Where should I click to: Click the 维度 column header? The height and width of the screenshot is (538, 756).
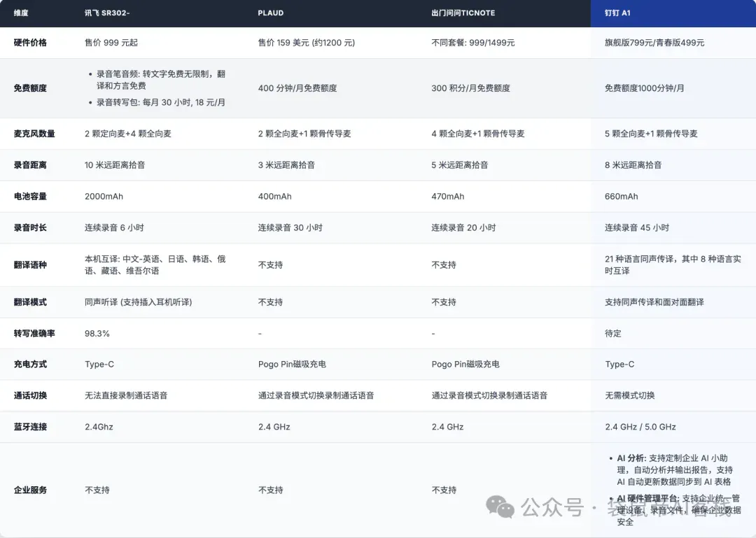(21, 13)
